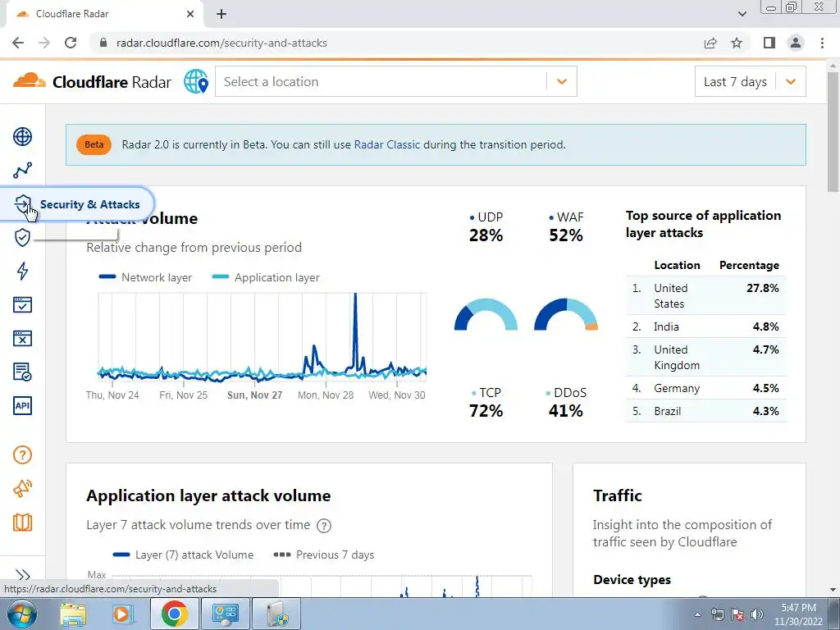
Task: Open File Explorer from taskbar
Action: [72, 614]
